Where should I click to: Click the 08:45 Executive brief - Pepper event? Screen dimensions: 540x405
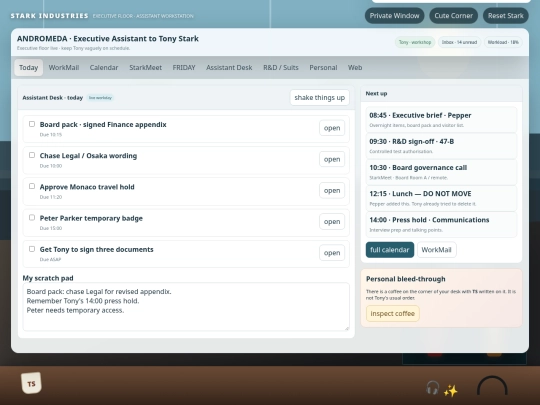[x=441, y=120]
